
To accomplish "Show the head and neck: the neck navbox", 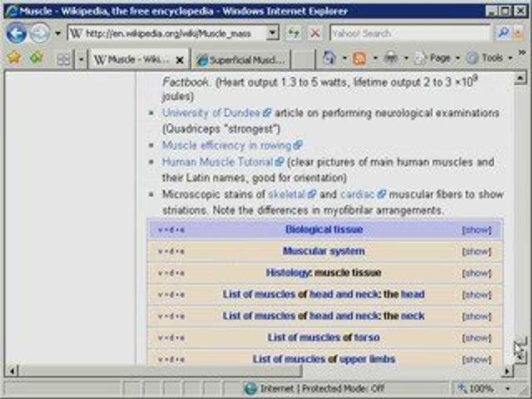I will click(x=477, y=316).
